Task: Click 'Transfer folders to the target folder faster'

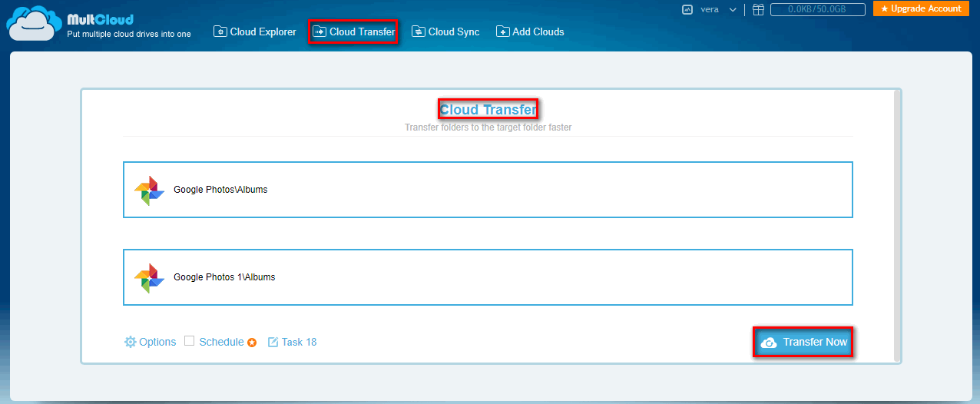Action: click(x=488, y=127)
